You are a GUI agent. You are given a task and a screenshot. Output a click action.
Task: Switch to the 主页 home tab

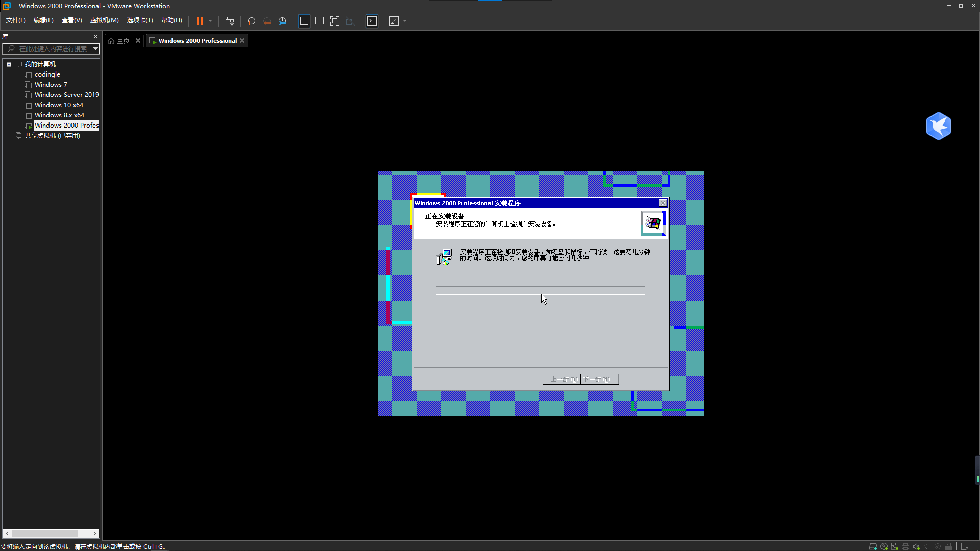119,41
